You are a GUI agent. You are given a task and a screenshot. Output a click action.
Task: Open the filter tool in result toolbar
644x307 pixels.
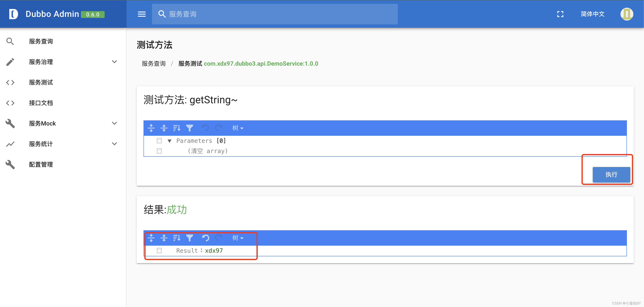(x=190, y=238)
